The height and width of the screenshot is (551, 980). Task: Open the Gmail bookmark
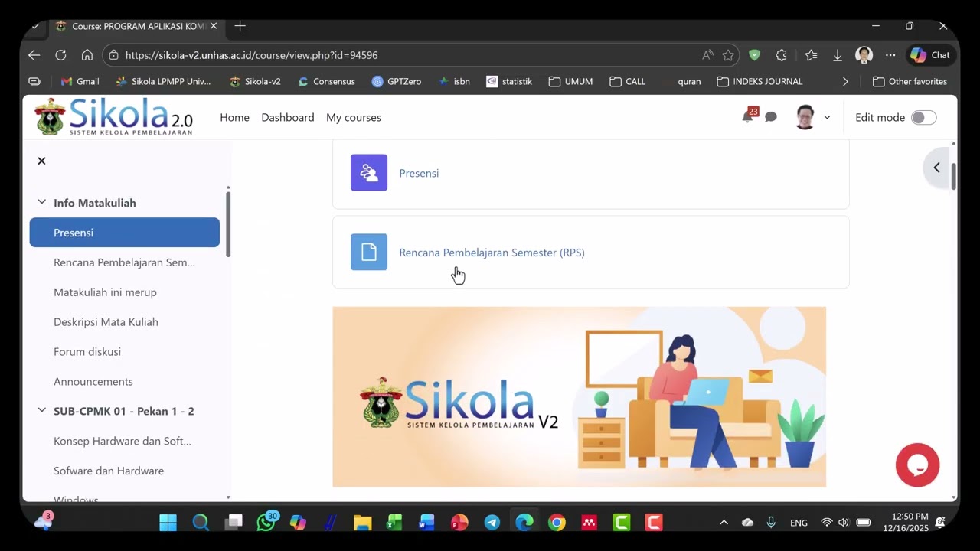(x=80, y=81)
